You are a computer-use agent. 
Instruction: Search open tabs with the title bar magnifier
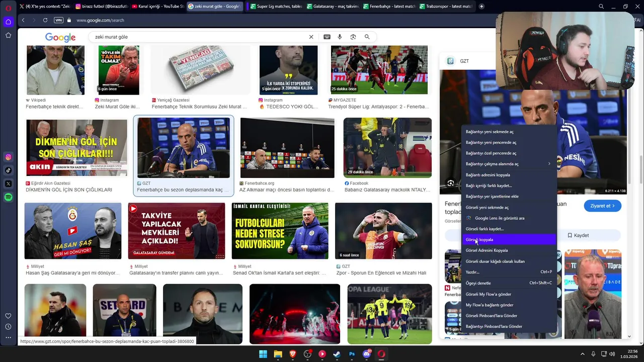tap(601, 7)
